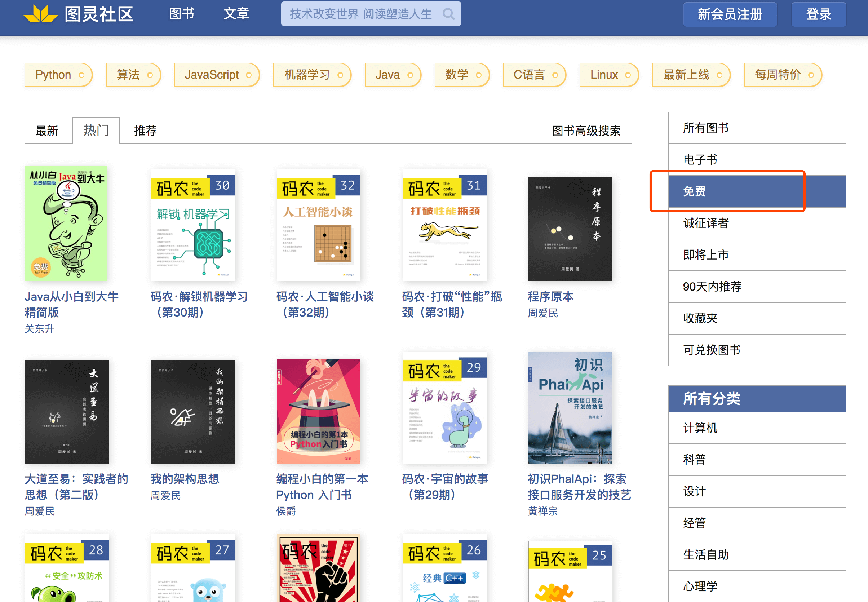Open the Java从小白到大牛 book cover
The height and width of the screenshot is (602, 868).
click(x=66, y=223)
